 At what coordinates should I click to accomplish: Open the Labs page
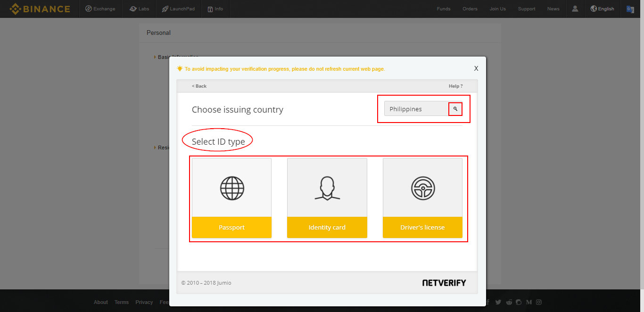[x=140, y=9]
